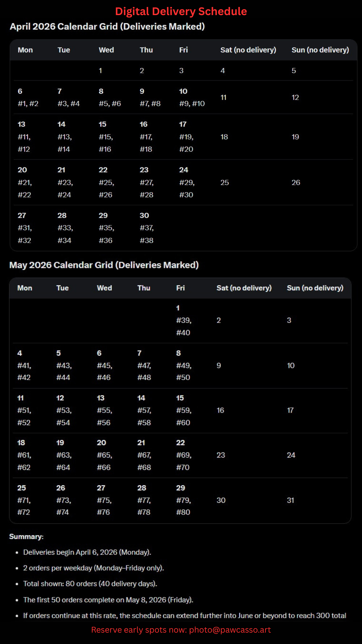Click the April 2026 Calendar Grid heading

click(107, 26)
